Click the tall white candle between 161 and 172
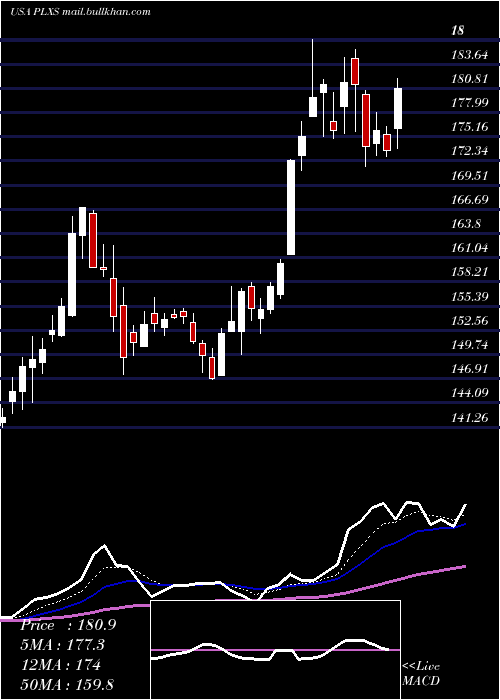The width and height of the screenshot is (500, 700). pyautogui.click(x=291, y=208)
